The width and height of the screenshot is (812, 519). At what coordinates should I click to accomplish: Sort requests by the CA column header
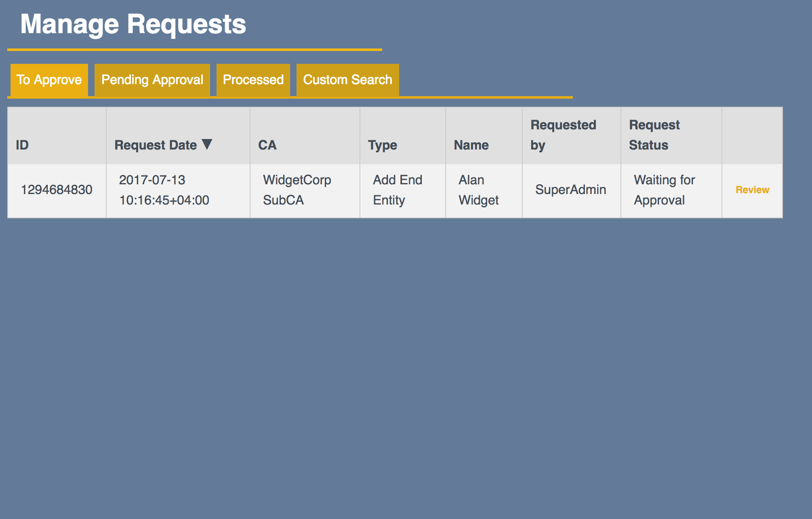(268, 144)
